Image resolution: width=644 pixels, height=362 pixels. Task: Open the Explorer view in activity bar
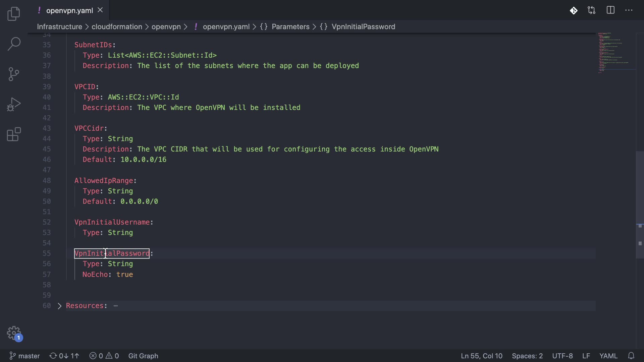pos(14,14)
